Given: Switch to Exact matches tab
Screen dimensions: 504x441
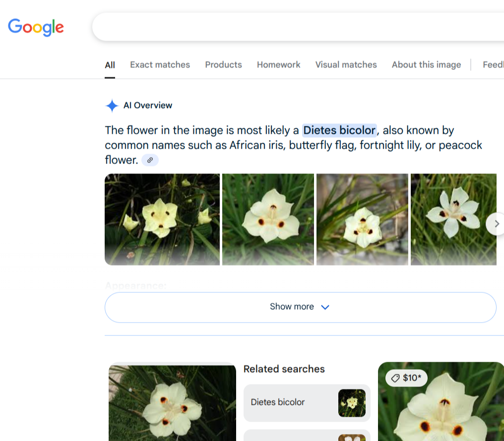Looking at the screenshot, I should (160, 65).
